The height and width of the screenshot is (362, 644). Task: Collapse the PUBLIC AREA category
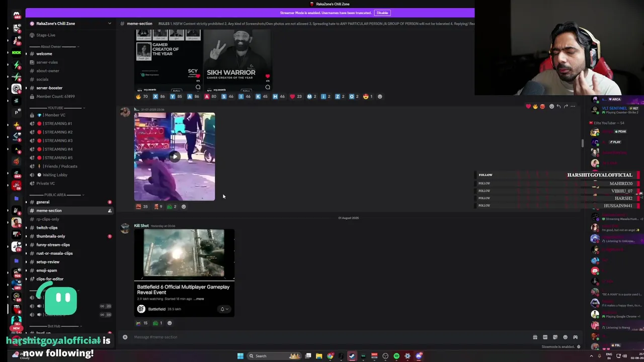55,195
